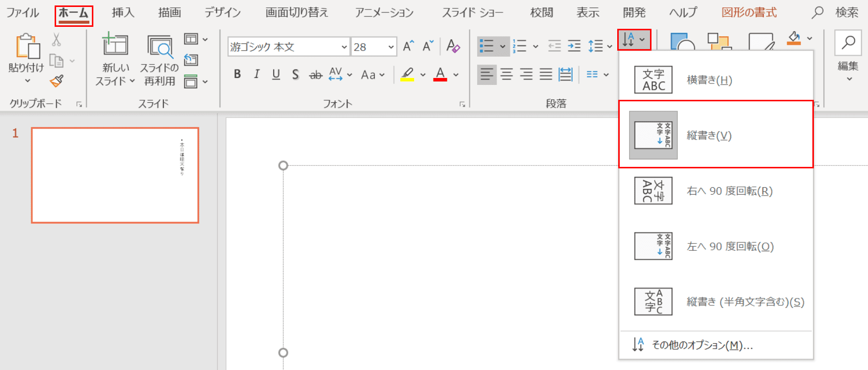Open the font color dropdown arrow
The height and width of the screenshot is (370, 868).
[456, 74]
